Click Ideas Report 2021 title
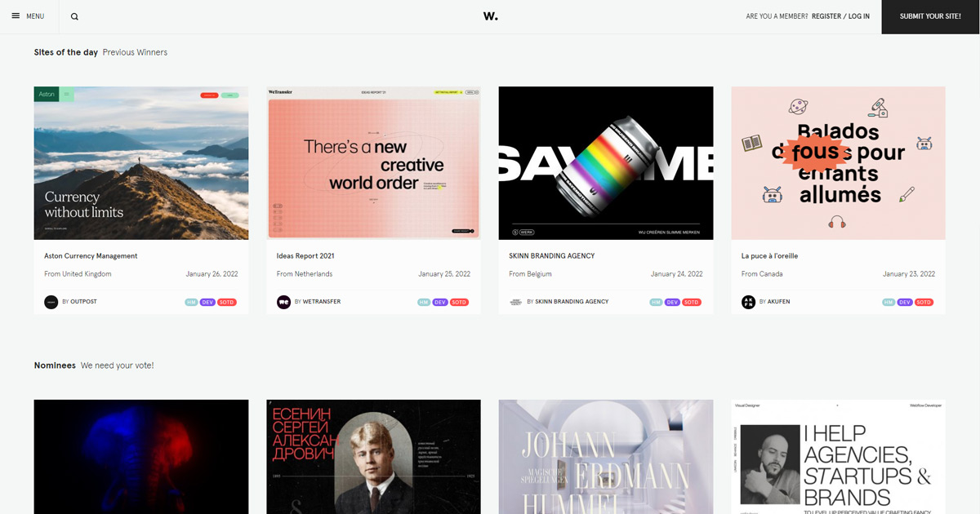Image resolution: width=980 pixels, height=514 pixels. (305, 256)
